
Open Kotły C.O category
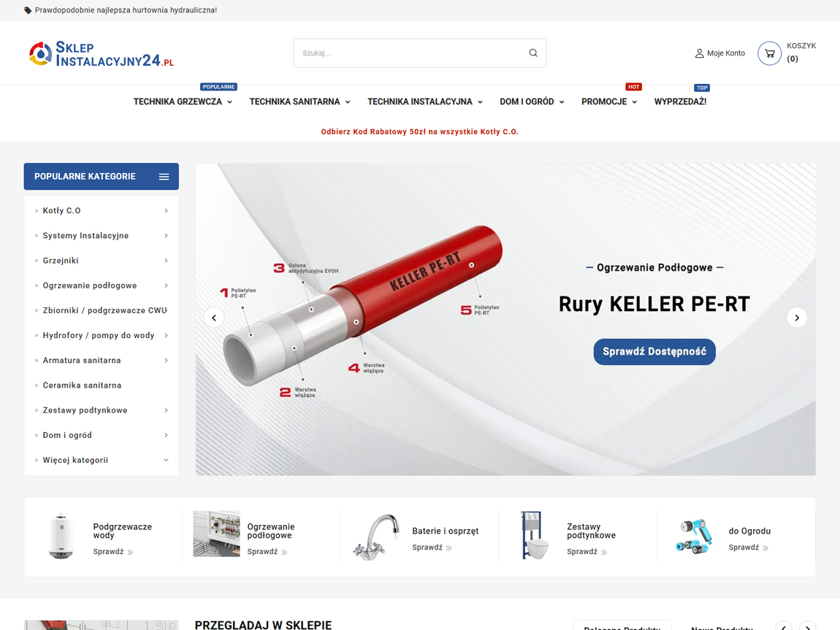(x=61, y=211)
